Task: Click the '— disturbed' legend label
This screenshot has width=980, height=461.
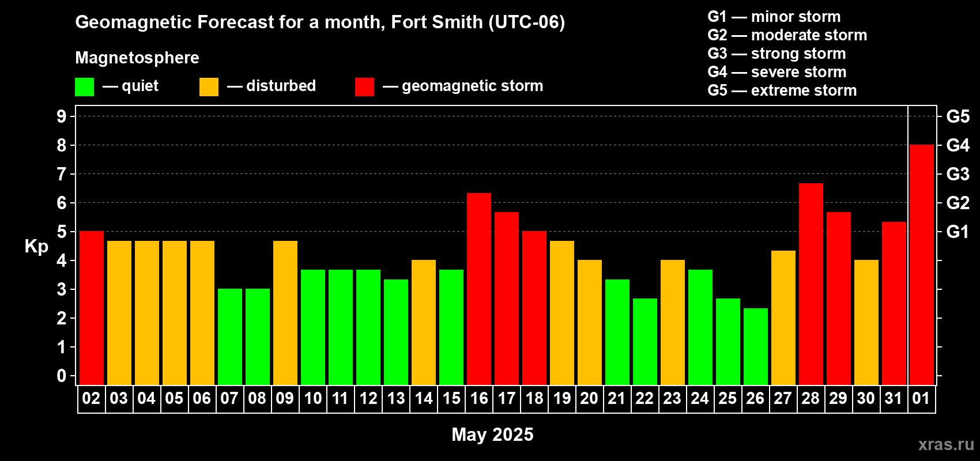Action: point(272,86)
